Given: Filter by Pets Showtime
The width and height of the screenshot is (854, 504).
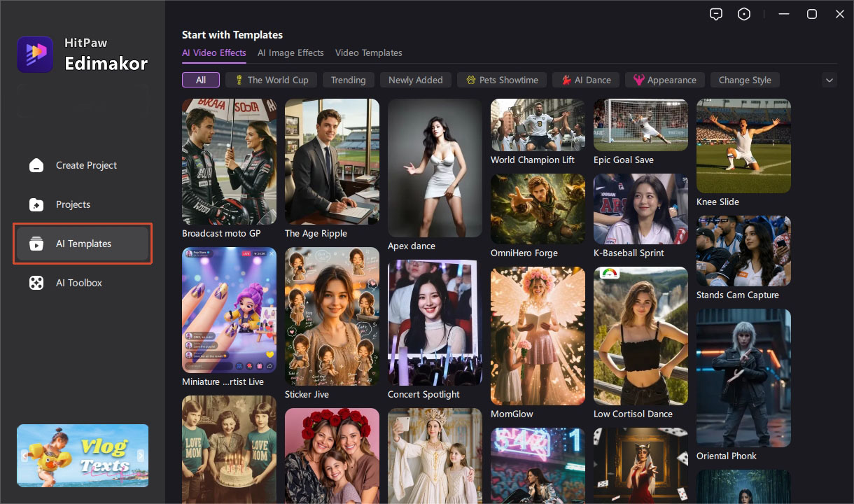Looking at the screenshot, I should (x=502, y=80).
